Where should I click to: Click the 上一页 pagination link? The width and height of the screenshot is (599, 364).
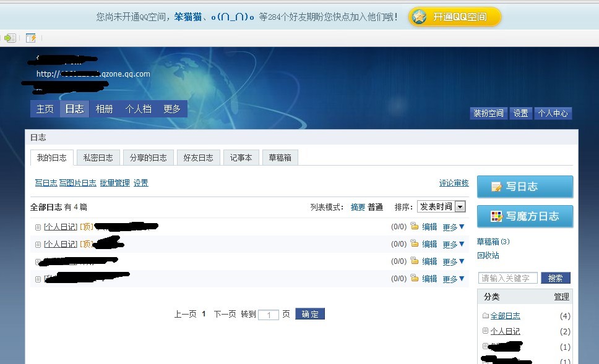[x=185, y=314]
